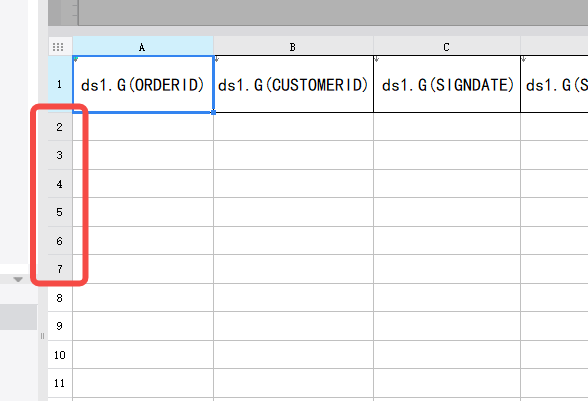
Task: Select row 7 header
Action: 60,269
